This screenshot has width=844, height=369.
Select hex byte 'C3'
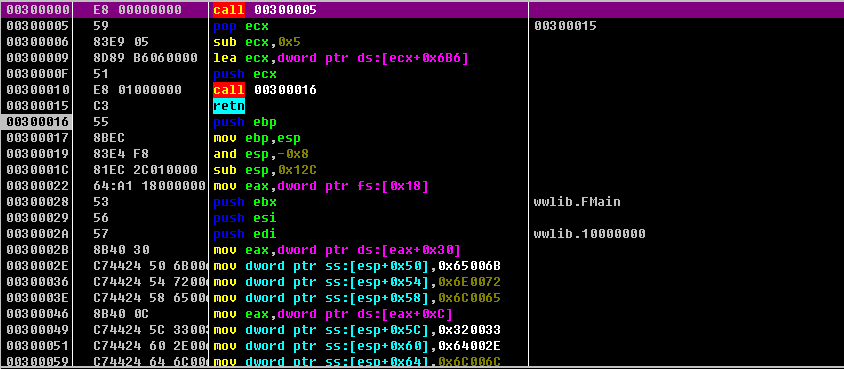click(x=101, y=105)
